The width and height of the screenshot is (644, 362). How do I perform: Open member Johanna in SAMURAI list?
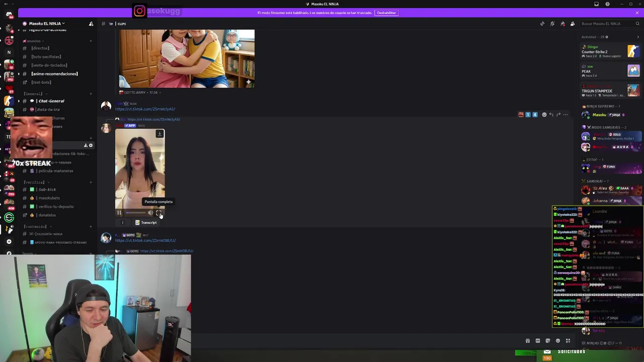[x=610, y=201]
